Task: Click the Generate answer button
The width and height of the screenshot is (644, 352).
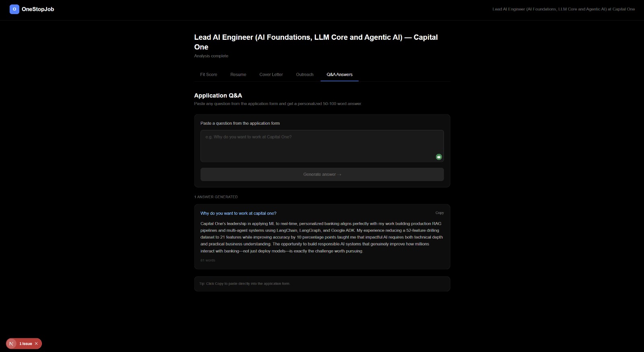Action: 322,174
